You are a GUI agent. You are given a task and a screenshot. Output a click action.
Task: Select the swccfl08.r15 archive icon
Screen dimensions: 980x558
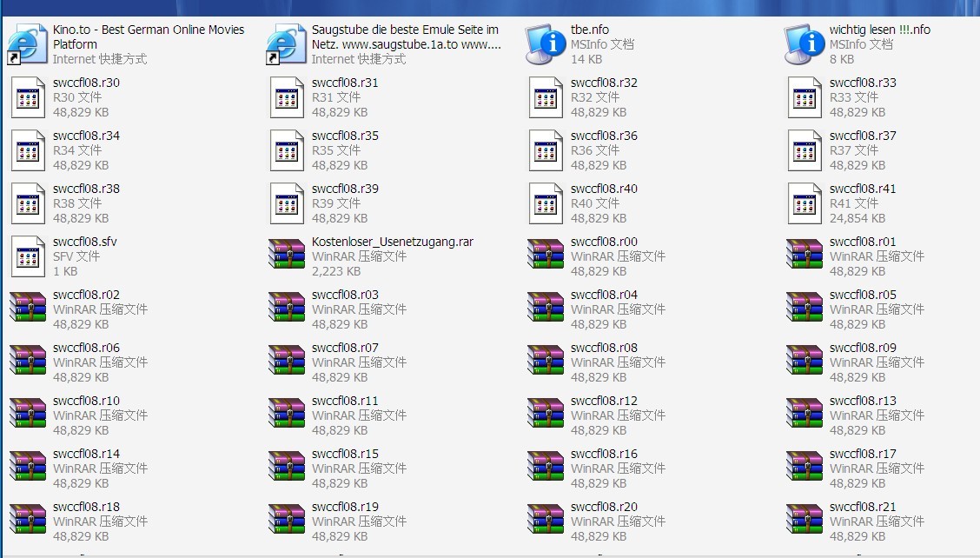287,468
